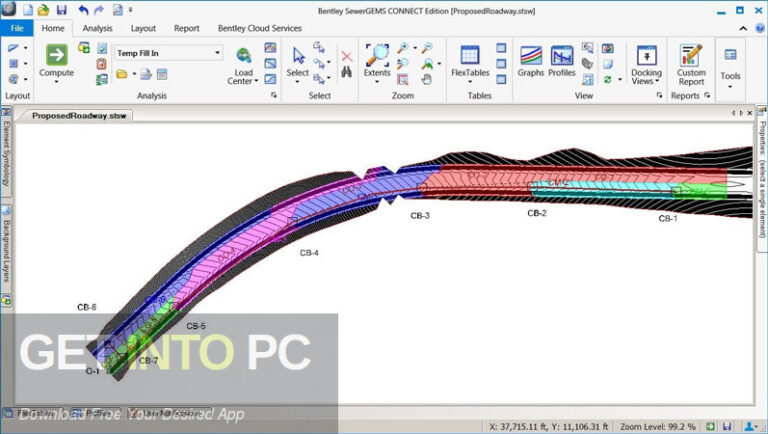Switch to the Report ribbon tab

[187, 28]
